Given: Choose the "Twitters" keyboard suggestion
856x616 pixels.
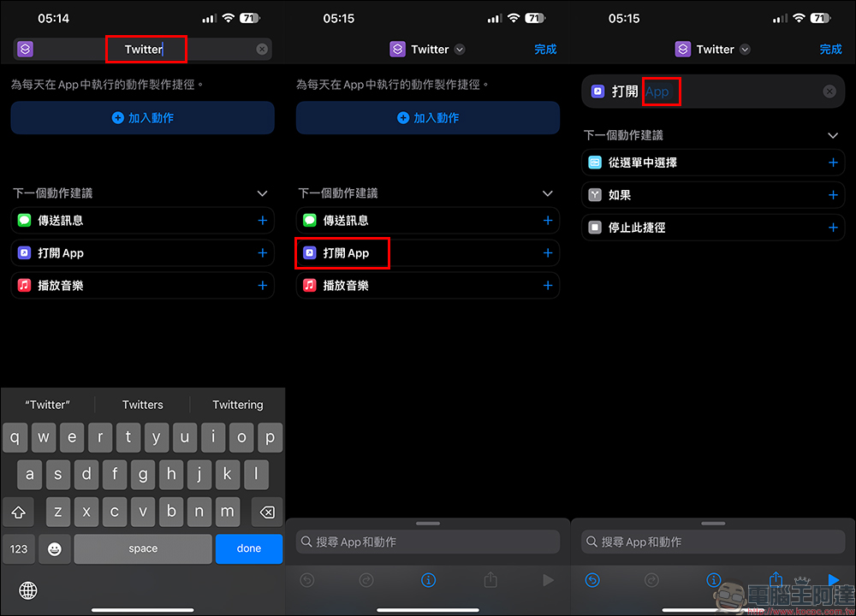Looking at the screenshot, I should point(142,405).
